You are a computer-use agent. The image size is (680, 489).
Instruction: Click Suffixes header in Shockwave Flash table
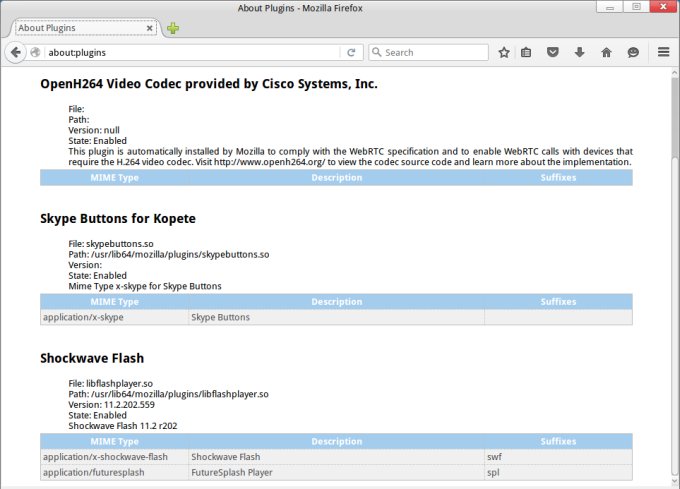point(559,441)
